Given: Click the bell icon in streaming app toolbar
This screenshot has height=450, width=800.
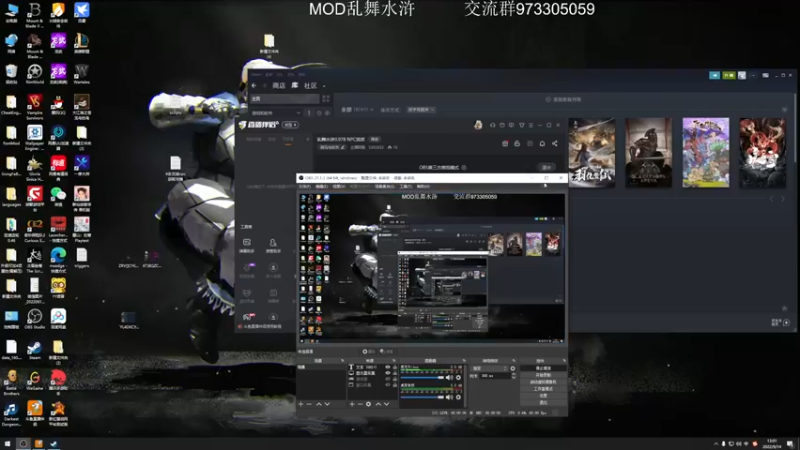Looking at the screenshot, I should coord(542,143).
